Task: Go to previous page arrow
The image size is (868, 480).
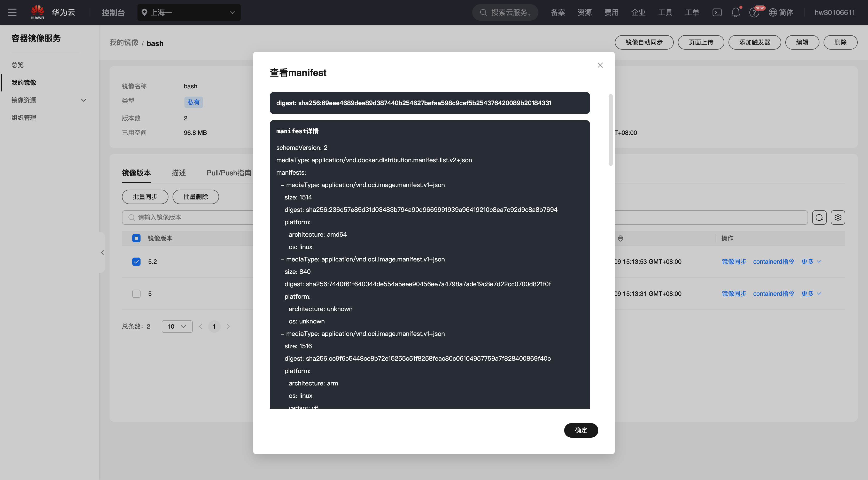Action: [200, 326]
